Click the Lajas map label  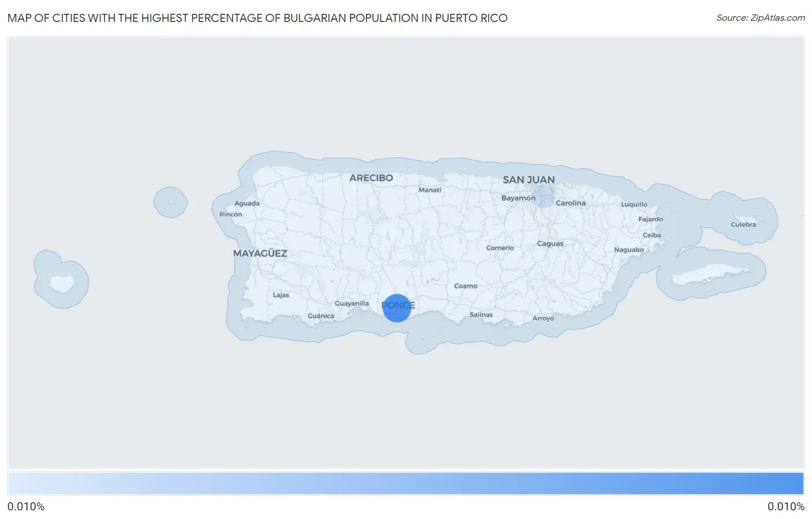tap(281, 295)
